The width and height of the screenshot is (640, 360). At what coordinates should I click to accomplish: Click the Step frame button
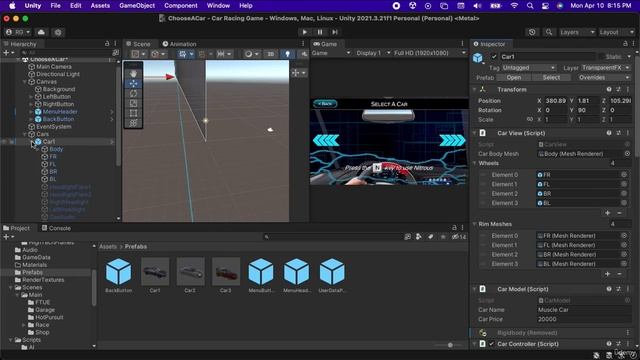pyautogui.click(x=335, y=32)
